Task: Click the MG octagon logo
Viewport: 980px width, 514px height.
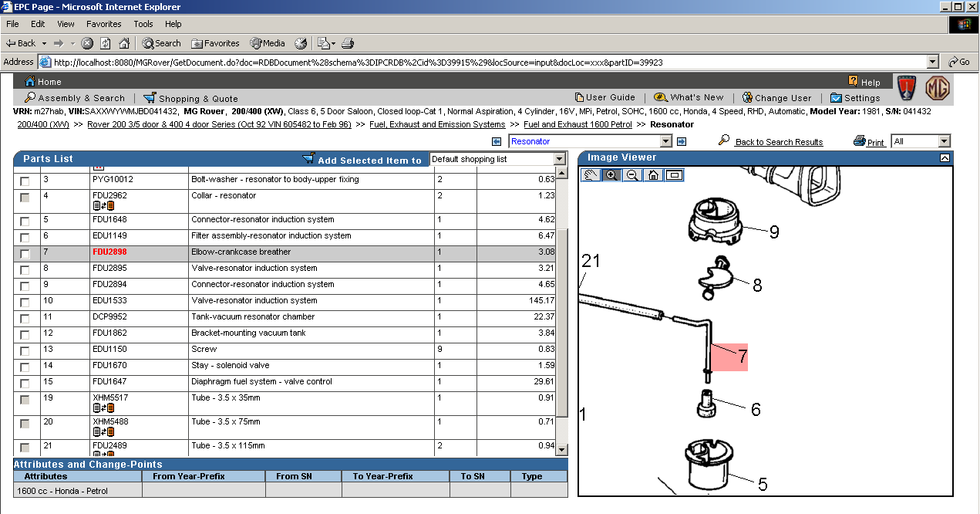Action: pos(937,87)
